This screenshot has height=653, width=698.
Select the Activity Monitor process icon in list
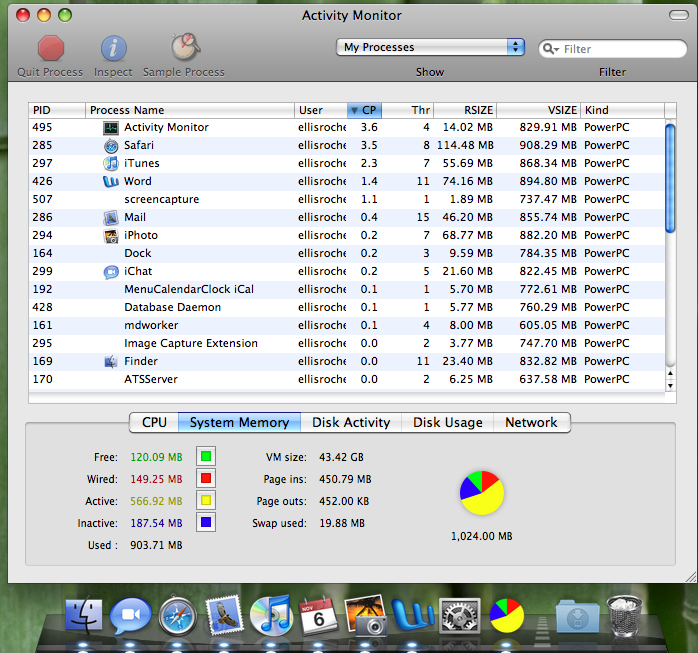pyautogui.click(x=111, y=128)
